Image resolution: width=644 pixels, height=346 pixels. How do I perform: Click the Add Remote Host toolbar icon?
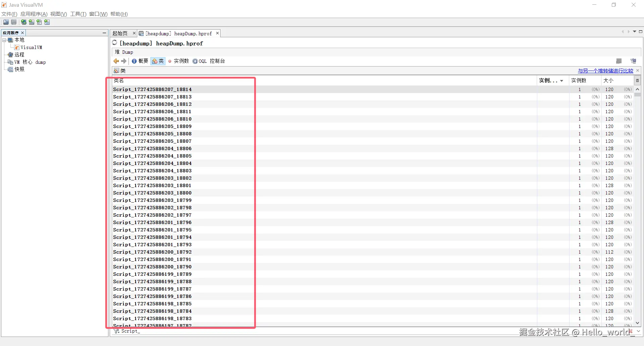pyautogui.click(x=24, y=22)
